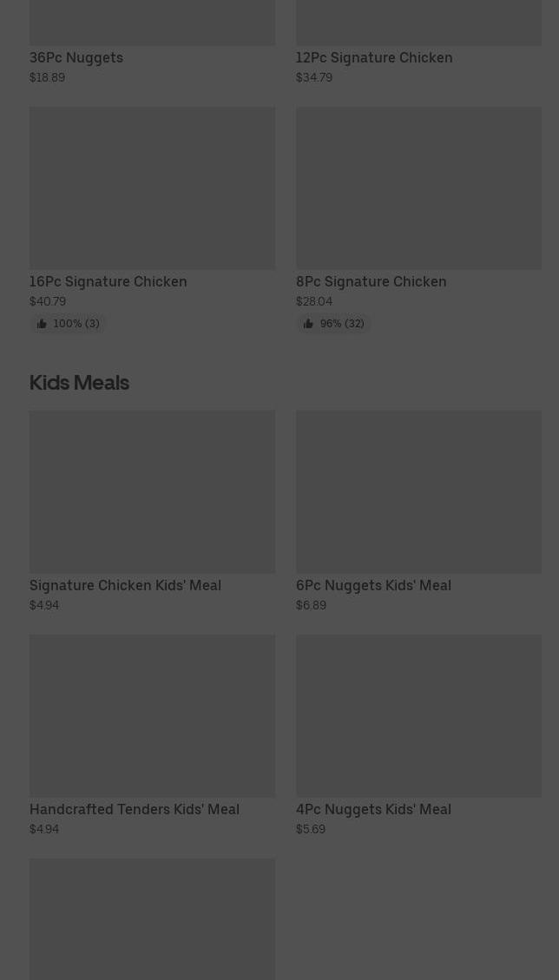Click thumbs-up icon on 8Pc Signature Chicken
The height and width of the screenshot is (980, 559).
(x=308, y=324)
